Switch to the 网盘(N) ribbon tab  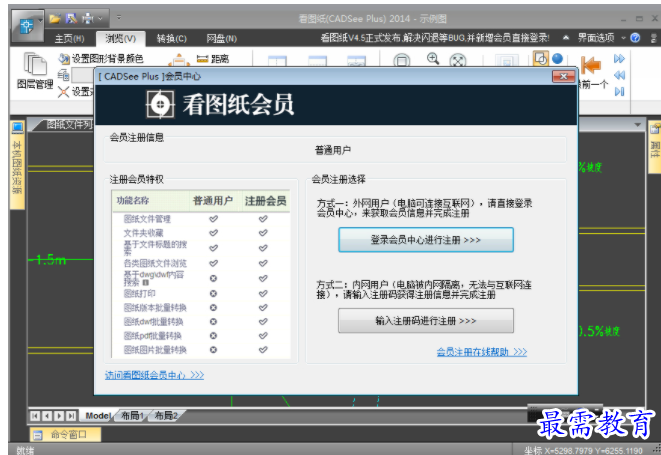222,39
